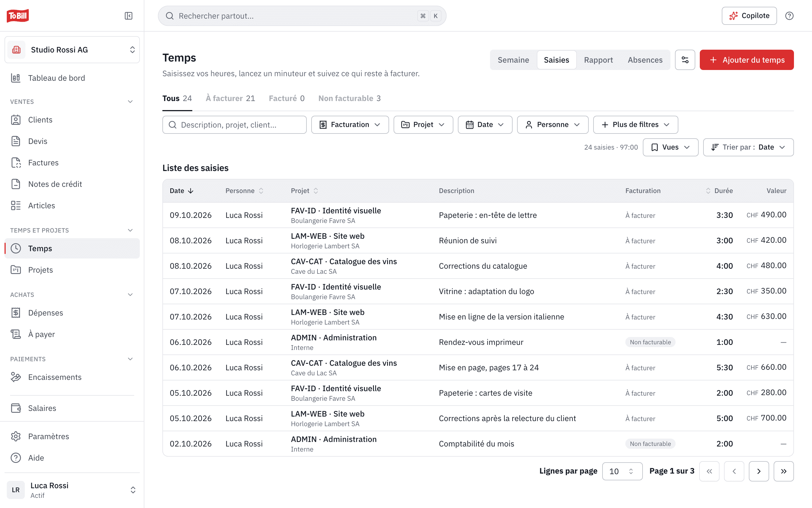This screenshot has width=812, height=508.
Task: Open the Projet filter dropdown
Action: point(423,125)
